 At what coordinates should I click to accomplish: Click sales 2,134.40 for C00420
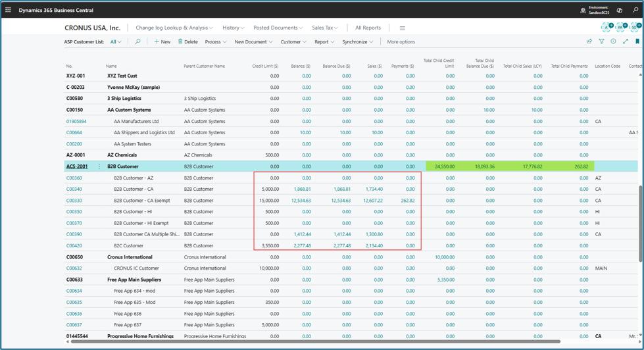[374, 245]
